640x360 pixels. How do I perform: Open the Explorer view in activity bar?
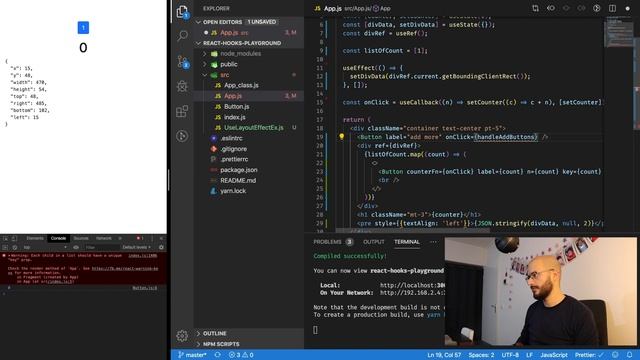click(182, 11)
